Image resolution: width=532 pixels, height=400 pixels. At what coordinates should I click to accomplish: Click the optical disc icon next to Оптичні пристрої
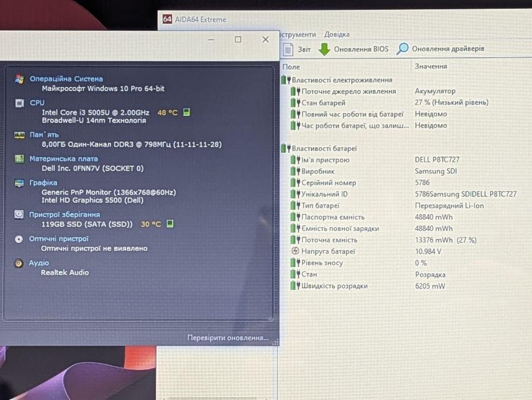tap(19, 239)
